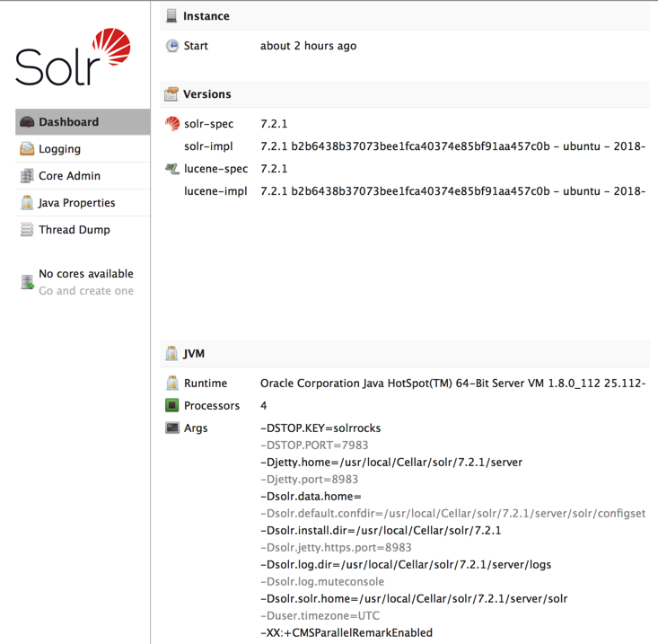Click the Dashboard gauge icon
The height and width of the screenshot is (644, 658).
click(x=27, y=122)
